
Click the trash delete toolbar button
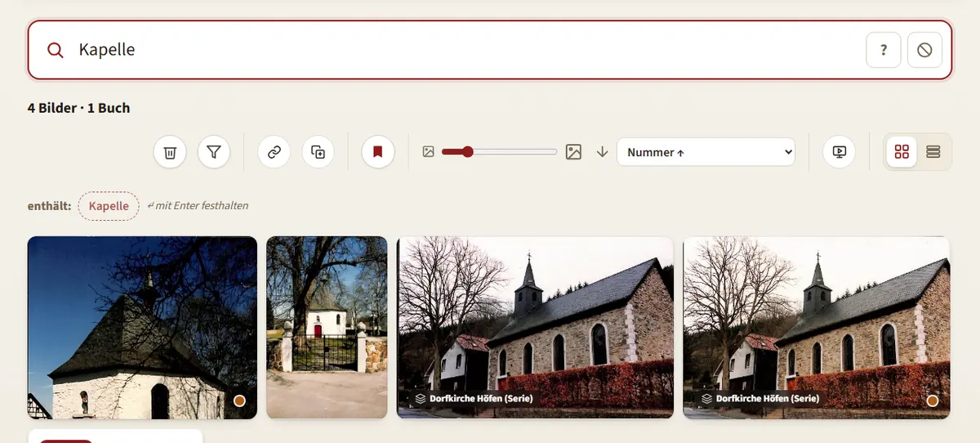170,152
